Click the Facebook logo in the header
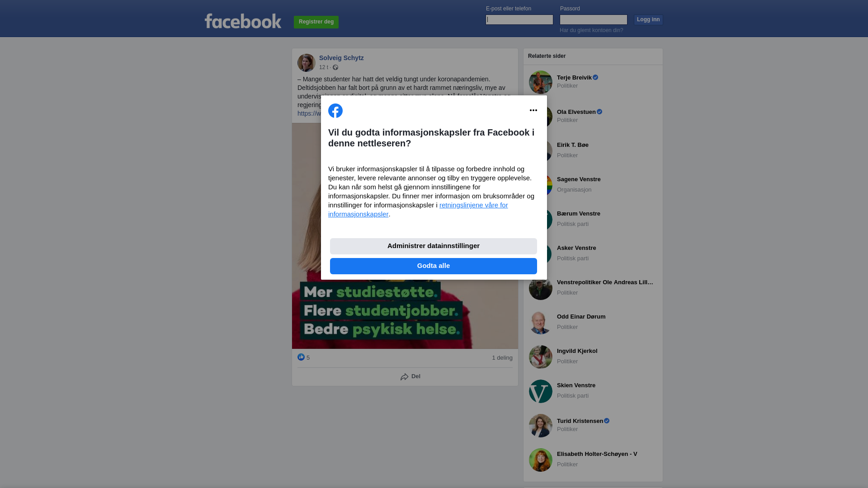This screenshot has height=488, width=868. [243, 21]
